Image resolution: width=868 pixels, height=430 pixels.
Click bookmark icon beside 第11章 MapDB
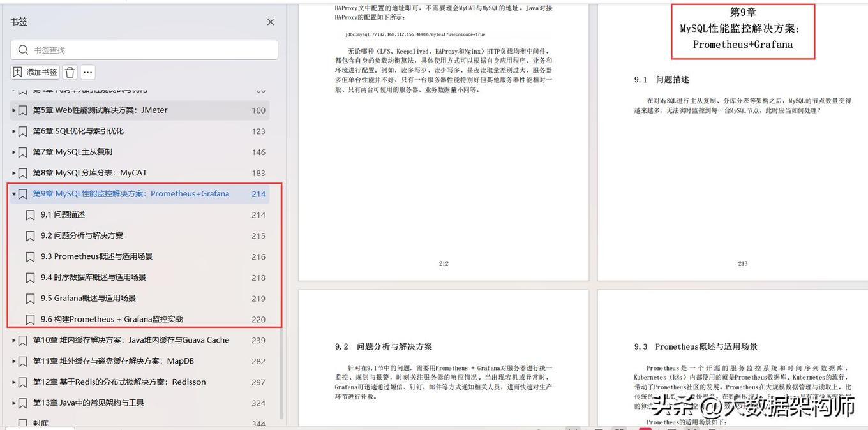point(23,362)
